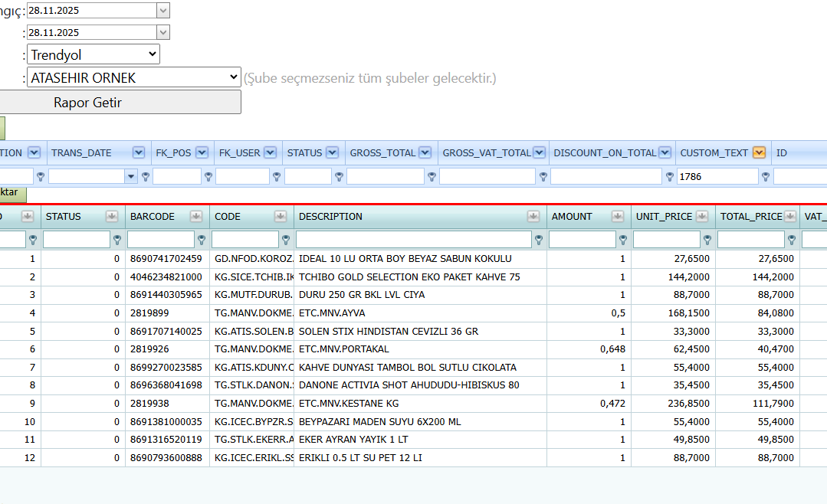Open the second date picker dropdown arrow
The width and height of the screenshot is (827, 504).
pos(163,33)
